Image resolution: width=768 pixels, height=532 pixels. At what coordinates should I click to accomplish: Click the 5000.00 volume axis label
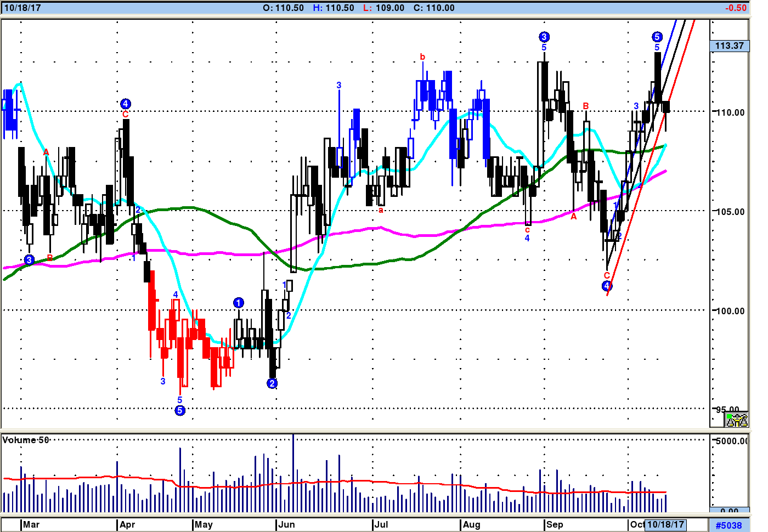click(x=732, y=441)
